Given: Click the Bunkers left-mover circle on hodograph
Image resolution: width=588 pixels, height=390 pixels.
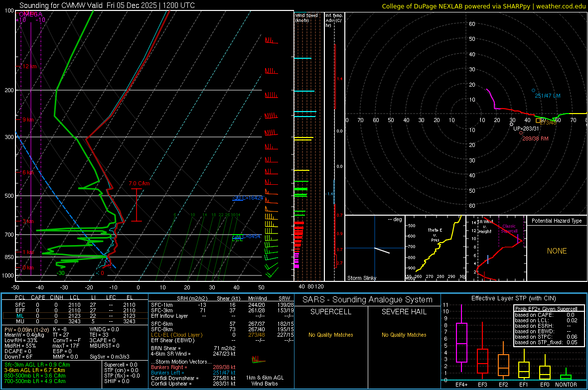Looking at the screenshot, I should click(533, 90).
